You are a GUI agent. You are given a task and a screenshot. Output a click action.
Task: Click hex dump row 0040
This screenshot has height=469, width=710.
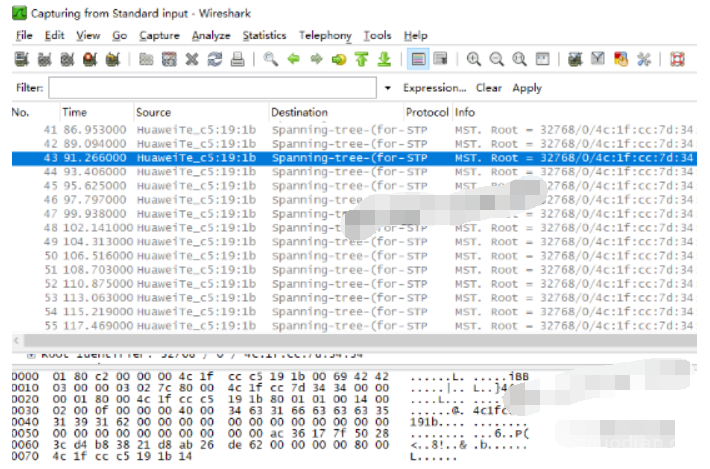[x=270, y=422]
